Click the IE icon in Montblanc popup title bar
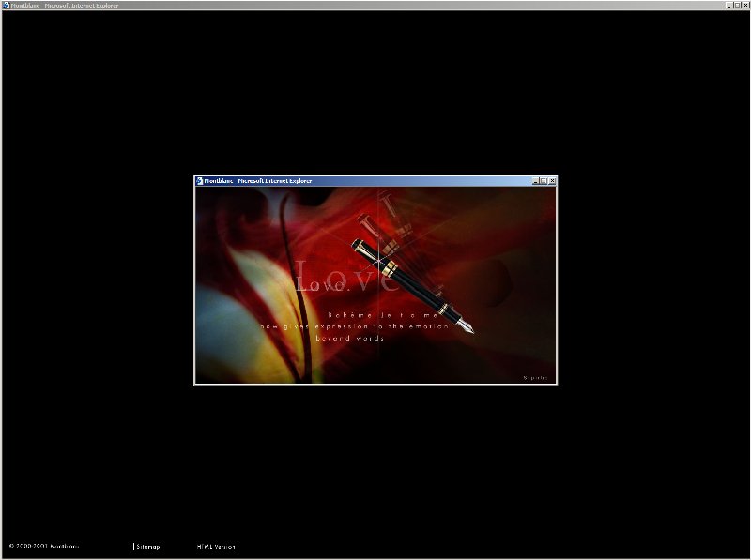This screenshot has width=751, height=560. (199, 181)
